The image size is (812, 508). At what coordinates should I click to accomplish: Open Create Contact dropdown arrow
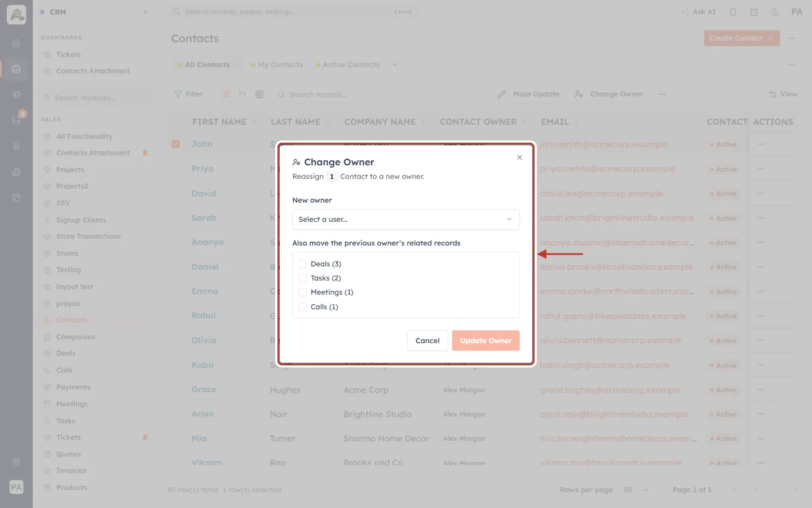[x=771, y=38]
